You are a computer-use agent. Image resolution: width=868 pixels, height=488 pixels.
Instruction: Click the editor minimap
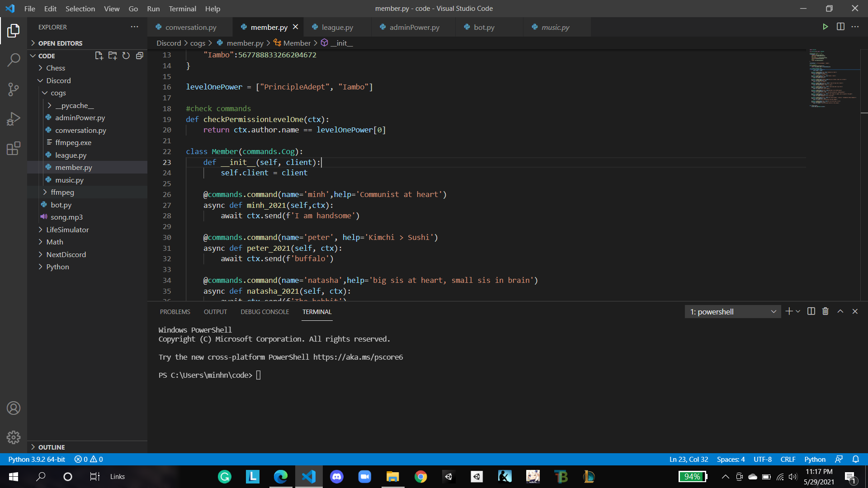(834, 174)
